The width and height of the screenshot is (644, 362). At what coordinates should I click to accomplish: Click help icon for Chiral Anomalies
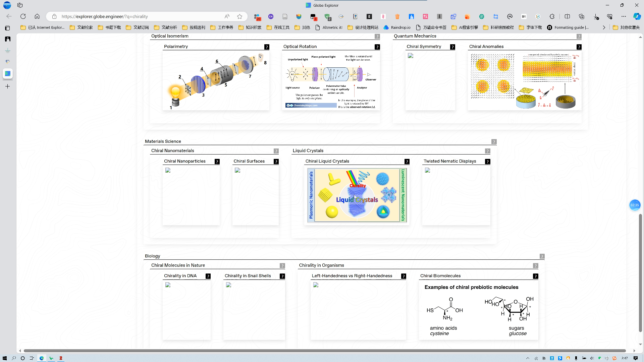[x=579, y=47]
